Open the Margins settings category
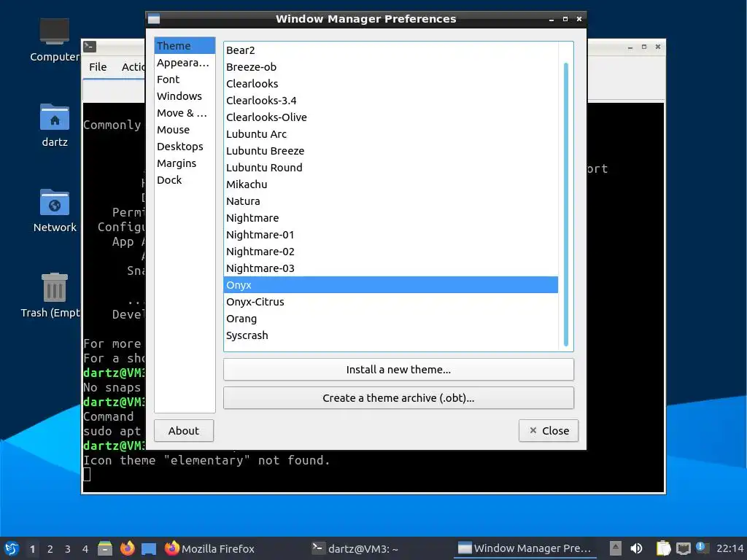Image resolution: width=747 pixels, height=560 pixels. click(185, 163)
